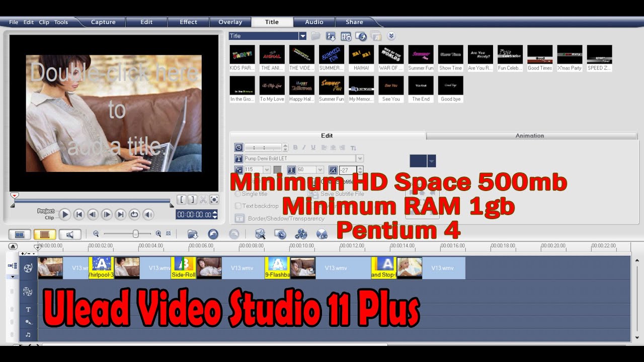This screenshot has height=362, width=644.
Task: Open the File menu
Action: pyautogui.click(x=14, y=22)
